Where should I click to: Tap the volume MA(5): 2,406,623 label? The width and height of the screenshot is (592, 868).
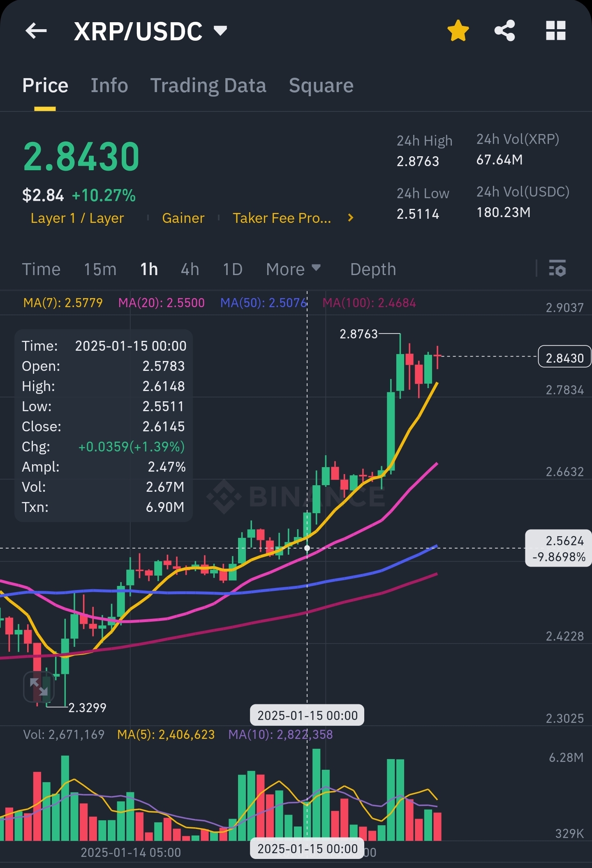pyautogui.click(x=166, y=734)
